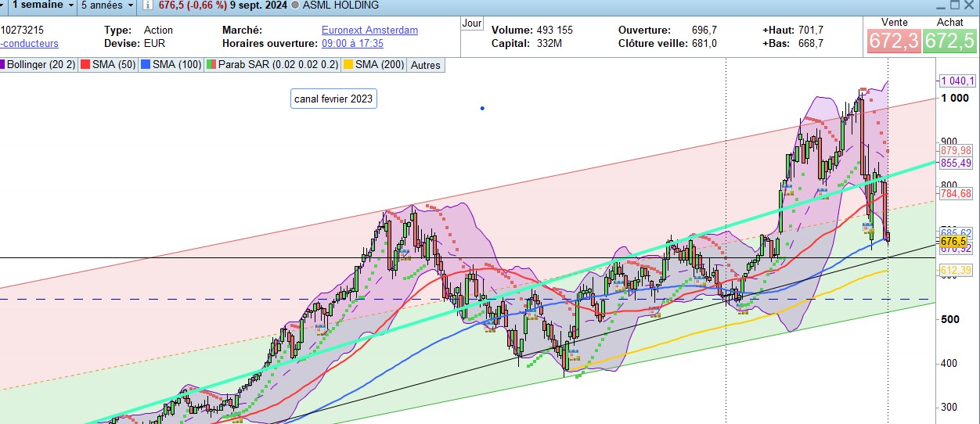Click the Achat 672,5 buy button
This screenshot has height=424, width=980.
pos(949,41)
